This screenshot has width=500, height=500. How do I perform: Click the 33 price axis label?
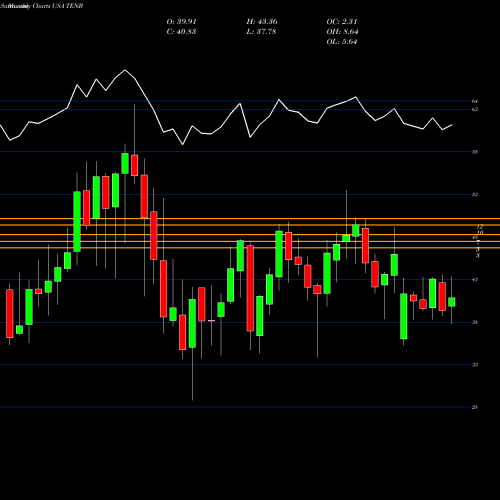pos(475,365)
